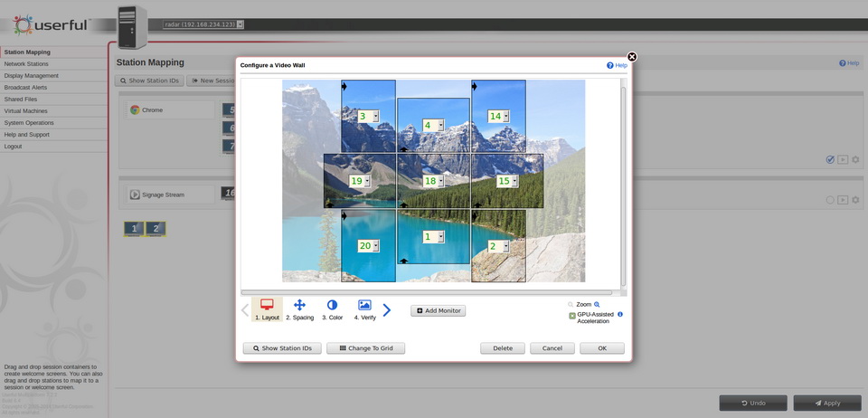Go to previous step with left chevron
Screen dimensions: 868x418
[x=245, y=310]
